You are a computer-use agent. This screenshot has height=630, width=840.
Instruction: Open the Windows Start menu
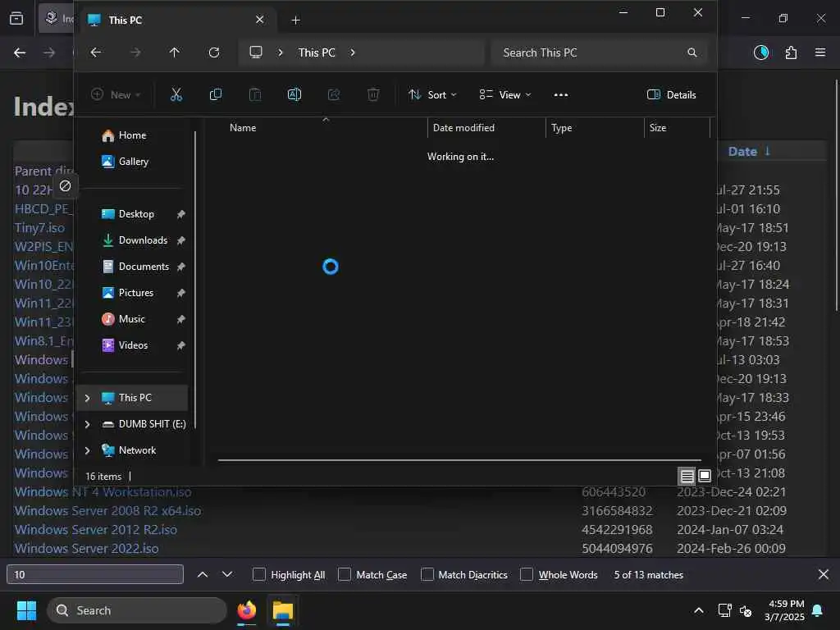(x=26, y=610)
